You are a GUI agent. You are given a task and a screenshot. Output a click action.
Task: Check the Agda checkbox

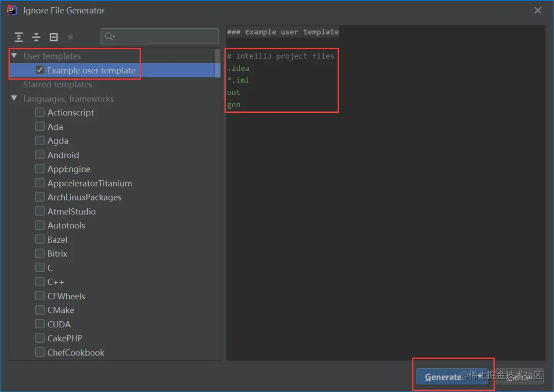39,141
